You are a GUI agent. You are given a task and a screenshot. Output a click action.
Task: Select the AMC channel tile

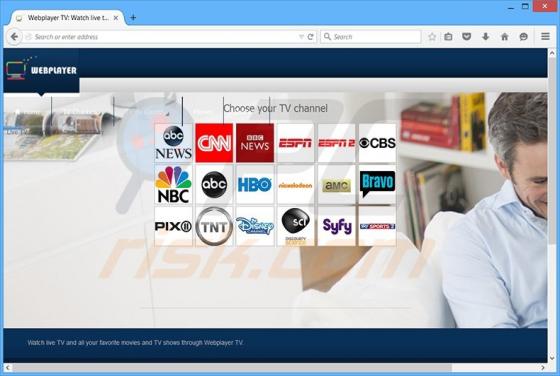pos(336,184)
